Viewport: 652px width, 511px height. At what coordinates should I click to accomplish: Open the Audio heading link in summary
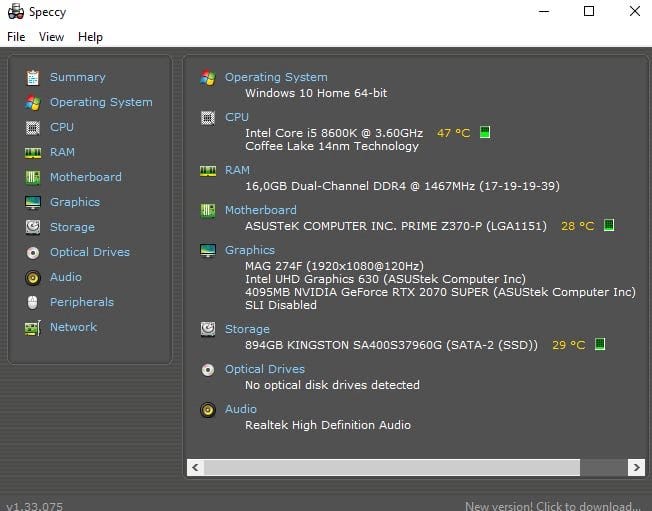[241, 409]
